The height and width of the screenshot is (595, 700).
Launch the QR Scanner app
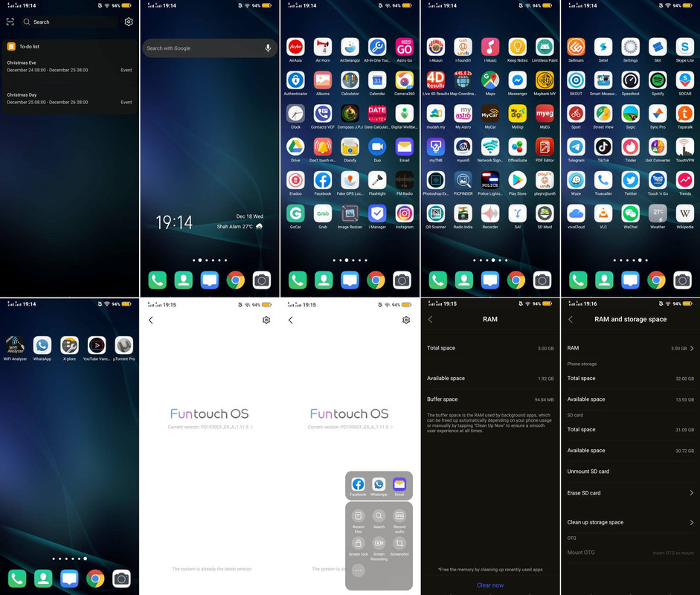(436, 213)
